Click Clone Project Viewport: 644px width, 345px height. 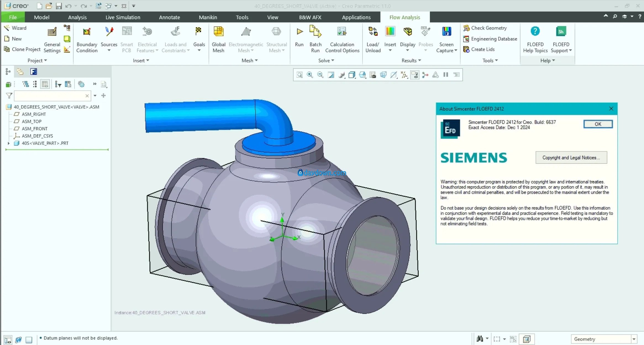click(22, 49)
